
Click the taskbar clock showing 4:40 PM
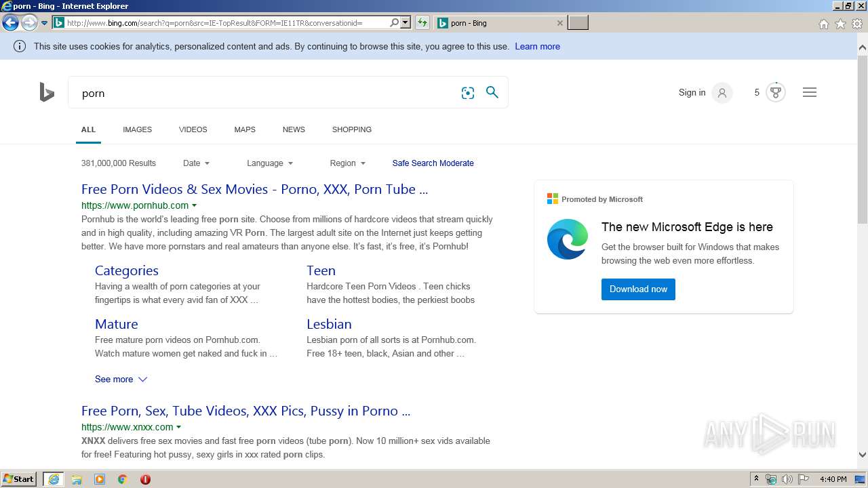833,479
